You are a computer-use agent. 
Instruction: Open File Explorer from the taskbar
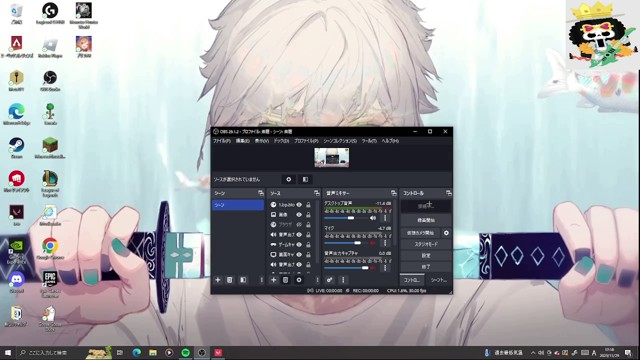[153, 352]
